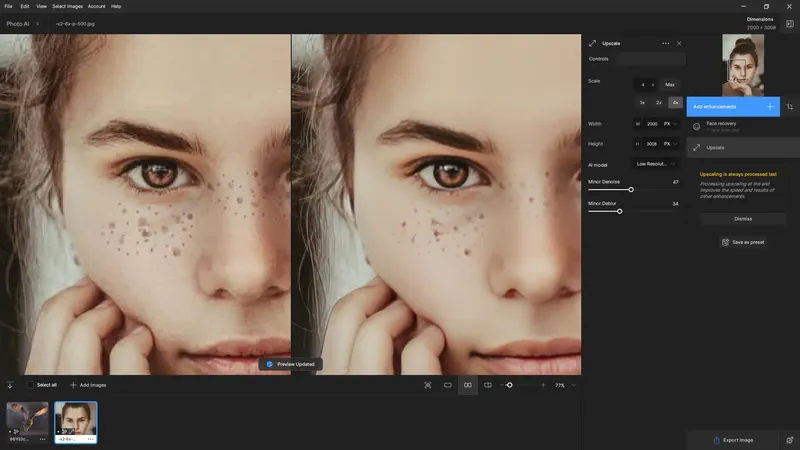This screenshot has width=800, height=450.
Task: Adjust the Minor Denoise slider handle
Action: [x=631, y=190]
